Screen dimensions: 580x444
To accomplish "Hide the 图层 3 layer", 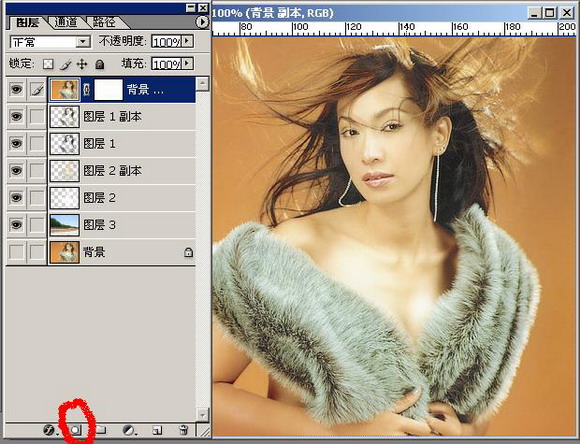I will 16,225.
